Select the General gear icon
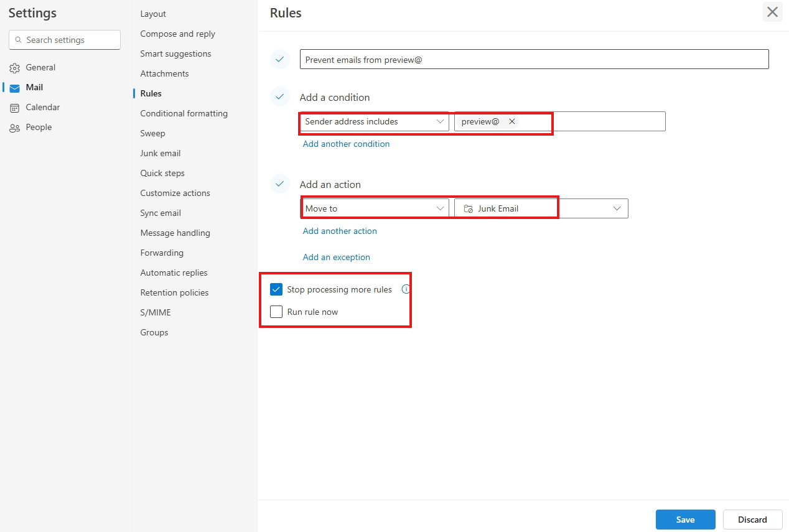The height and width of the screenshot is (532, 789). tap(14, 67)
